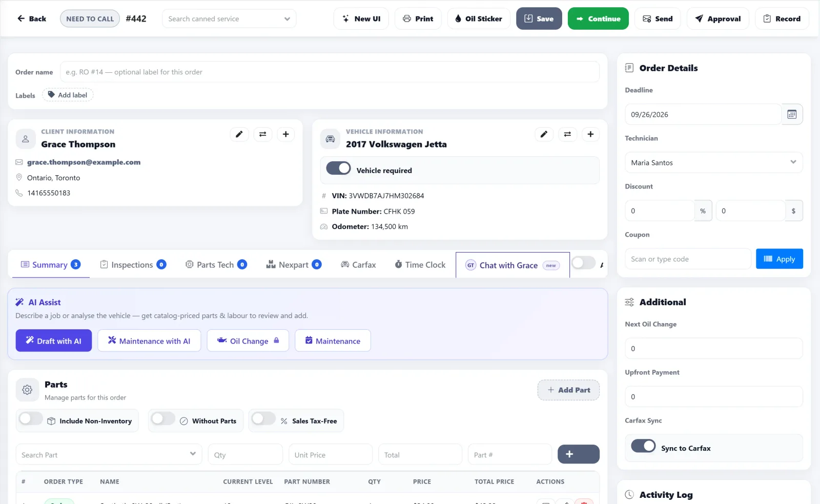This screenshot has width=820, height=504.
Task: Enable Include Non-Inventory toggle
Action: [31, 419]
